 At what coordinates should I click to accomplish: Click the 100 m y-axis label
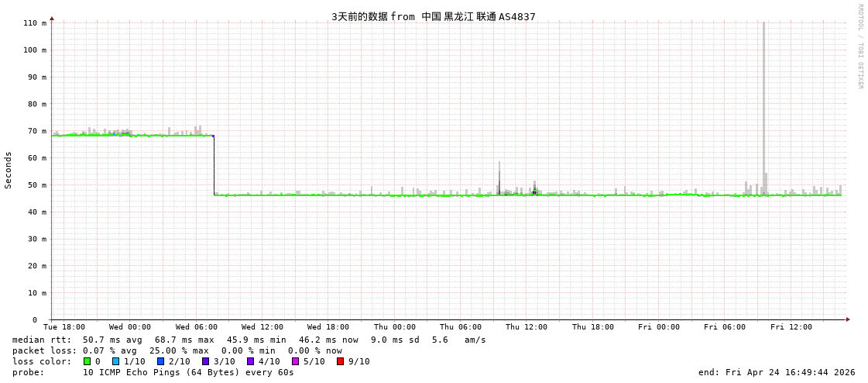(x=34, y=50)
